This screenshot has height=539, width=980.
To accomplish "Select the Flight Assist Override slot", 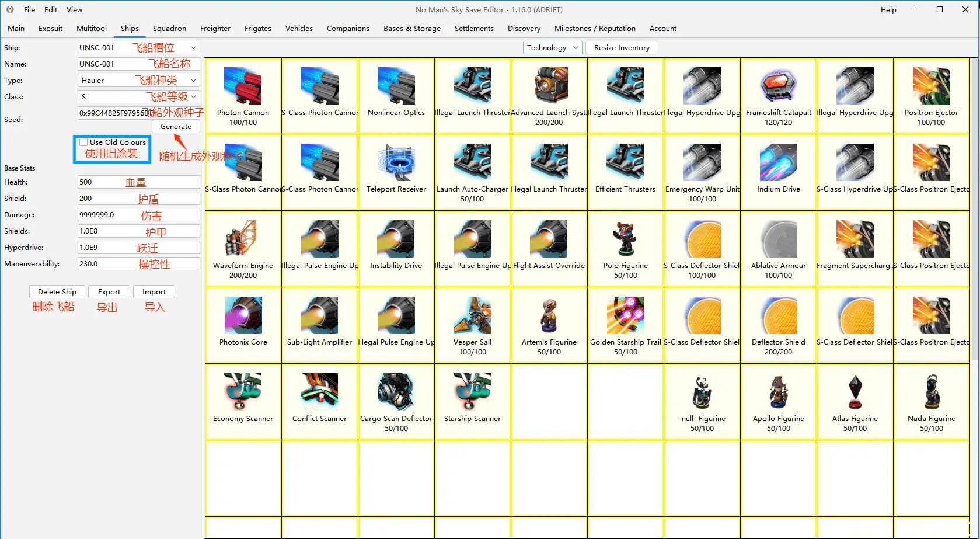I will click(549, 249).
